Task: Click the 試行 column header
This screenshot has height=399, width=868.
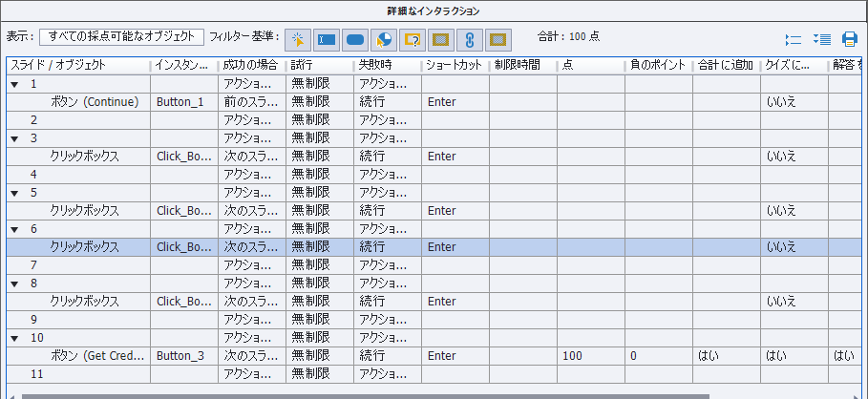Action: 319,65
